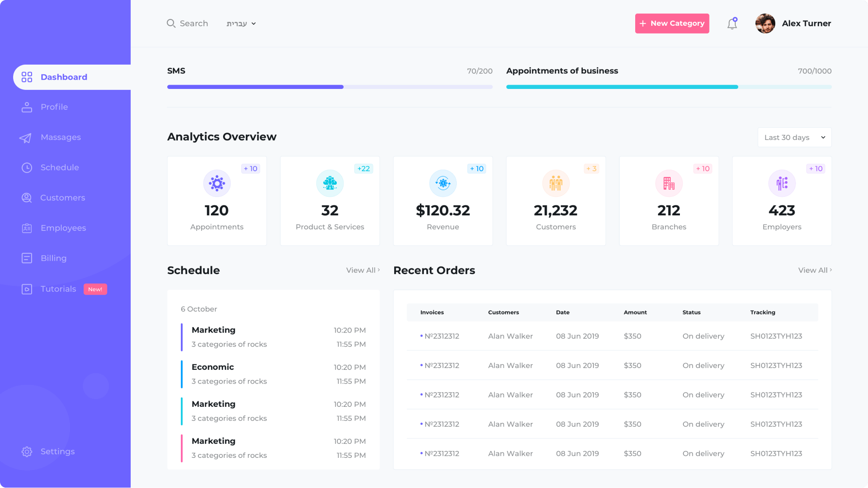Click View All next to Schedule
Viewport: 868px width, 488px height.
tap(363, 270)
